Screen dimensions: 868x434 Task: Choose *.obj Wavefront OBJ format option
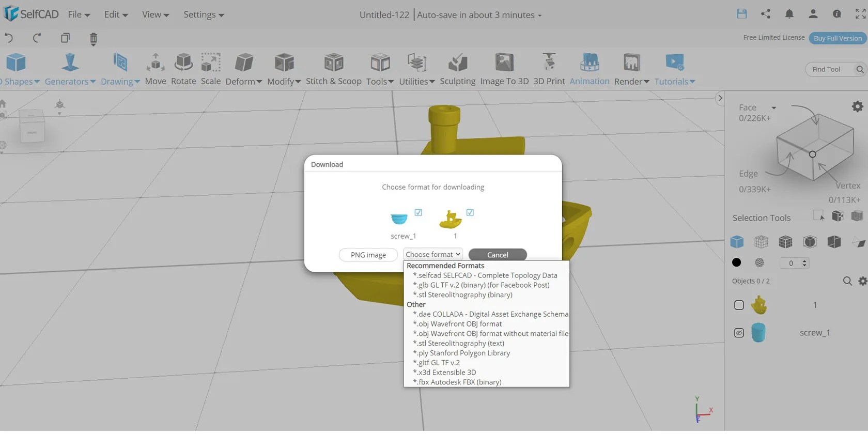(486, 324)
